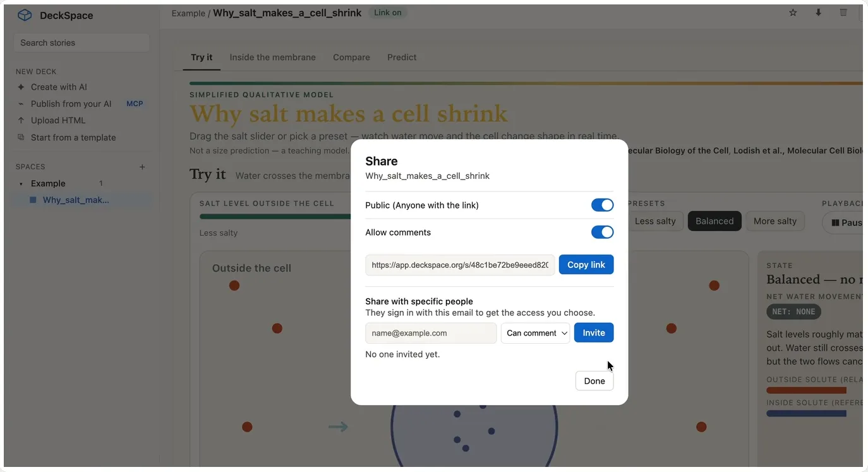The height and width of the screenshot is (472, 868).
Task: Click the share URL text field
Action: [x=460, y=265]
